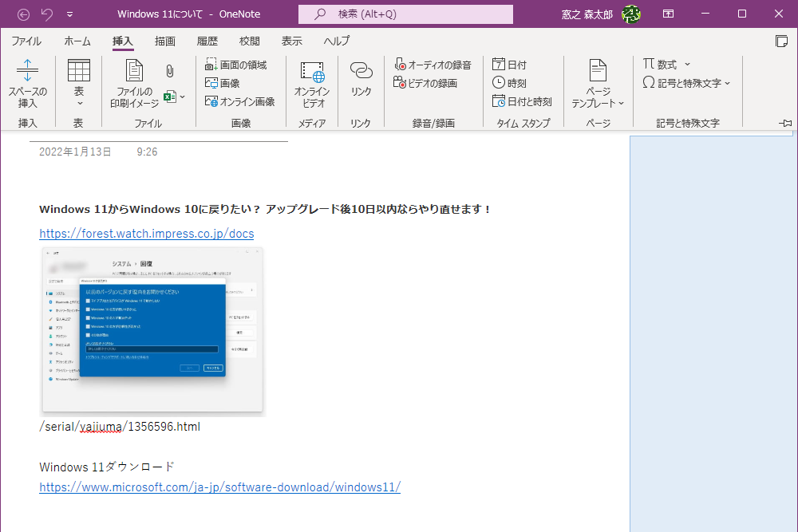Start ビデオの録画 video recording
The image size is (798, 532).
[x=425, y=82]
